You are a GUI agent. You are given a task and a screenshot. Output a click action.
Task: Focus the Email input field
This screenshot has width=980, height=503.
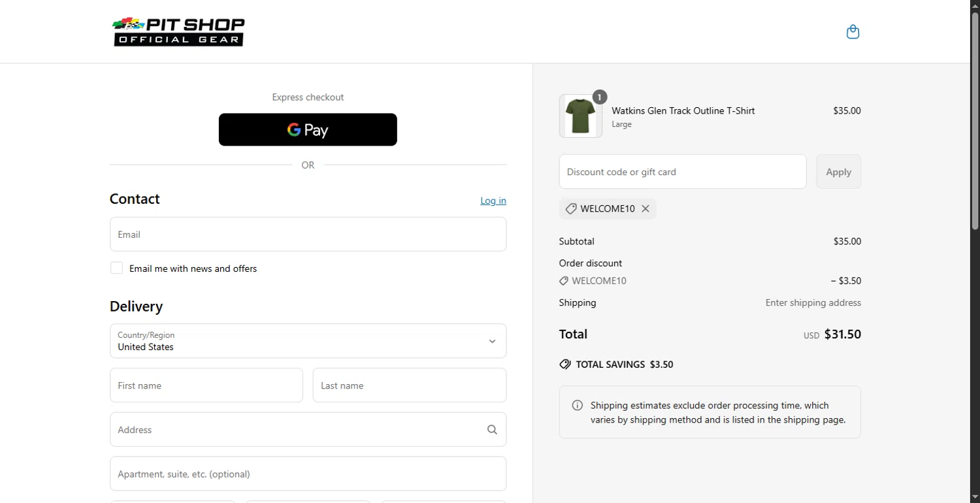[308, 235]
